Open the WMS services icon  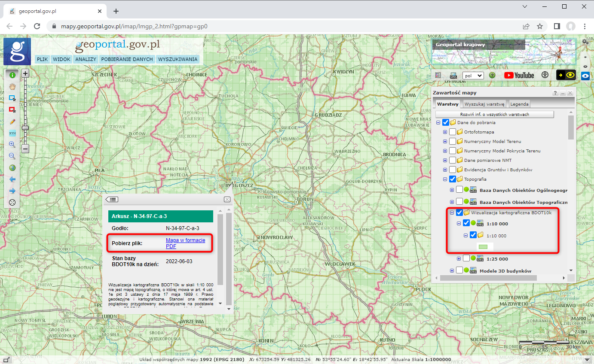pos(453,75)
